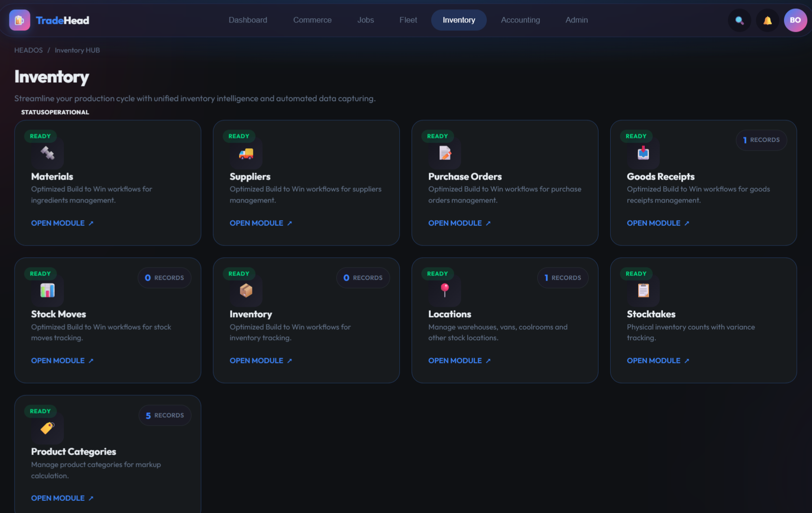Click the Suppliers truck icon
The height and width of the screenshot is (513, 812).
tap(246, 153)
